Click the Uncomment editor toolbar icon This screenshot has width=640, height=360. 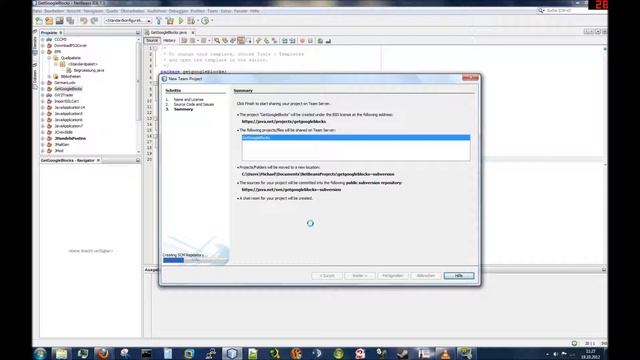328,41
